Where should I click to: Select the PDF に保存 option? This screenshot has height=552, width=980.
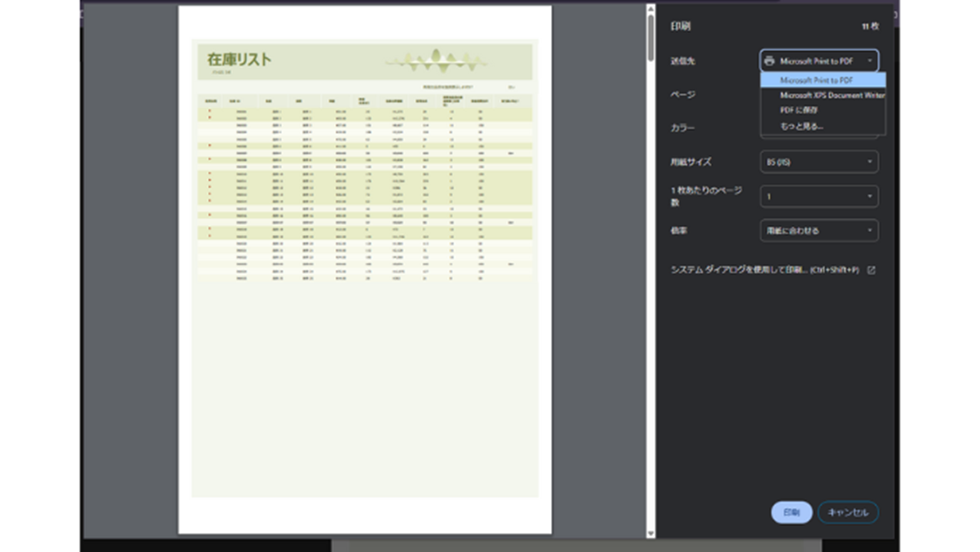[799, 110]
